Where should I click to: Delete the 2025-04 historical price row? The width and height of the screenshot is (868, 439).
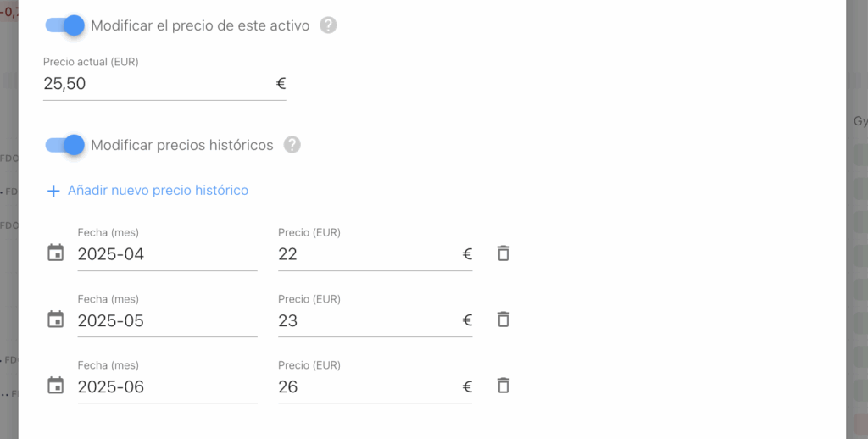pyautogui.click(x=503, y=253)
